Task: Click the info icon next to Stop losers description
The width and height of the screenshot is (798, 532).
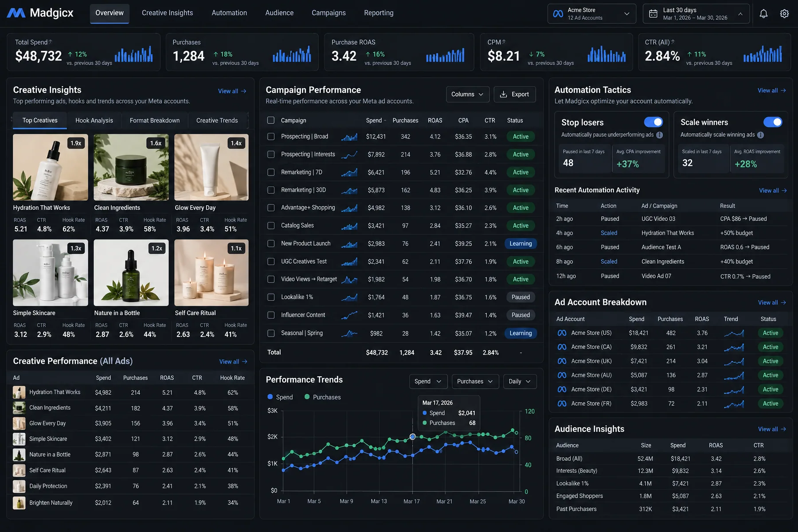Action: coord(660,135)
